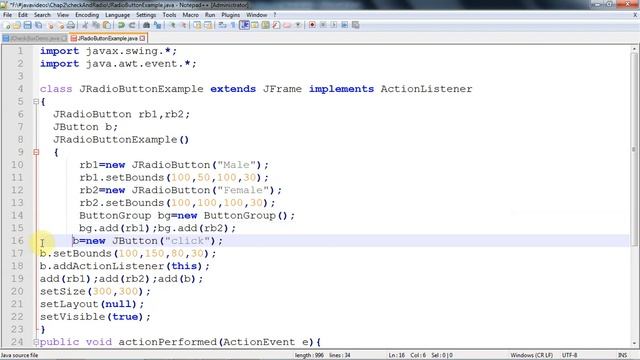Toggle the highlighted Indent Guide button
Image resolution: width=640 pixels, height=360 pixels.
tap(244, 25)
